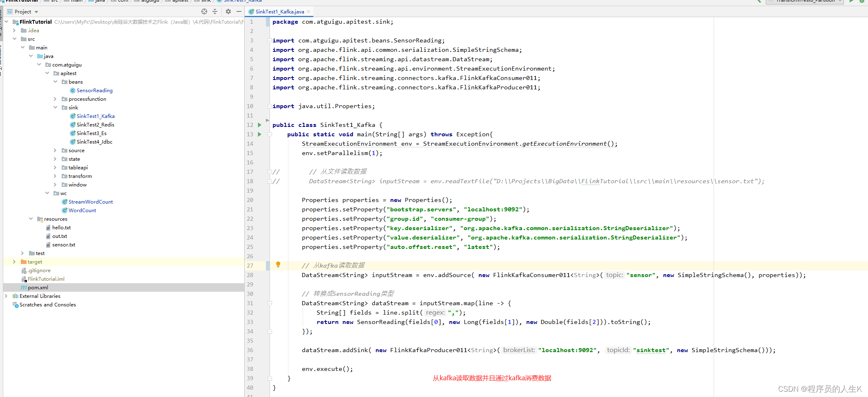Viewport: 868px width, 397px height.
Task: Click run gutter arrow beside main method
Action: [259, 135]
